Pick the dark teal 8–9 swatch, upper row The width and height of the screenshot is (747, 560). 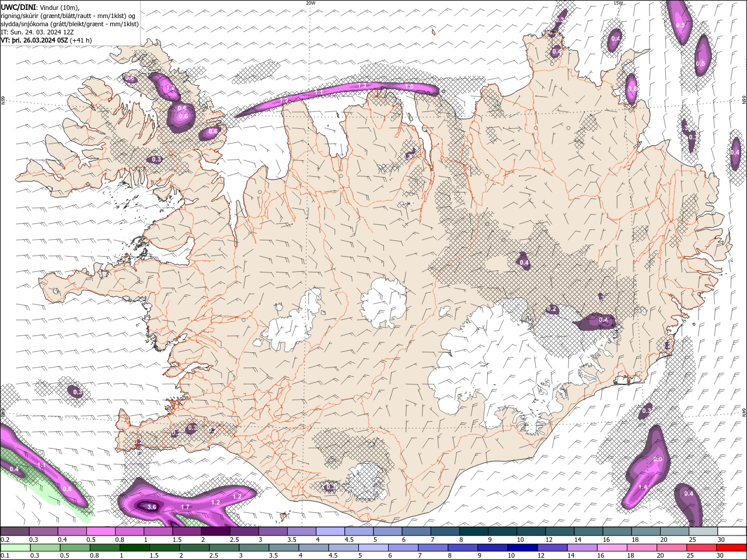point(473,531)
